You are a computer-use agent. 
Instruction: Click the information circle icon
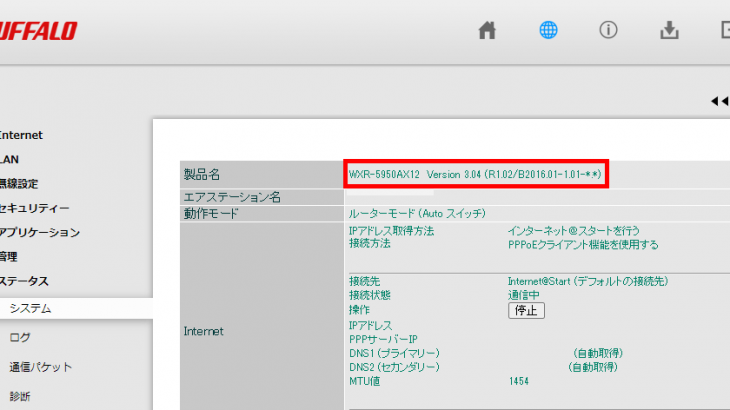point(607,30)
